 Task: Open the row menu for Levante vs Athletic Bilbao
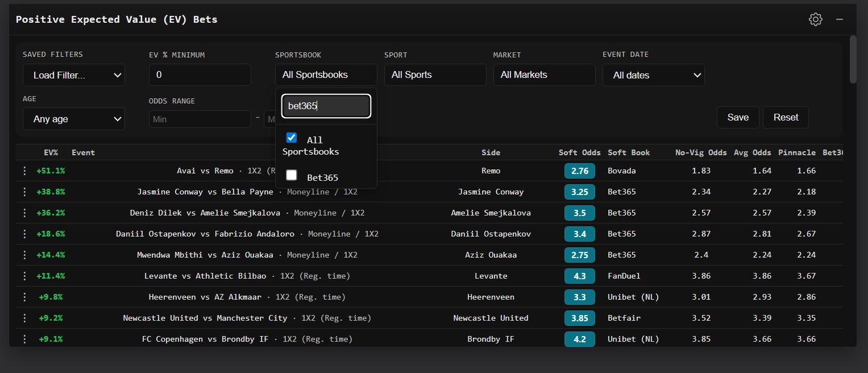pos(23,276)
